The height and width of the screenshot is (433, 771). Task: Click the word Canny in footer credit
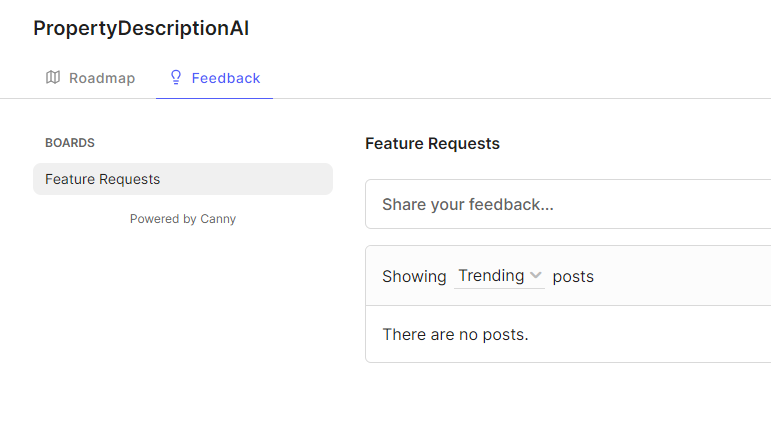pyautogui.click(x=218, y=219)
